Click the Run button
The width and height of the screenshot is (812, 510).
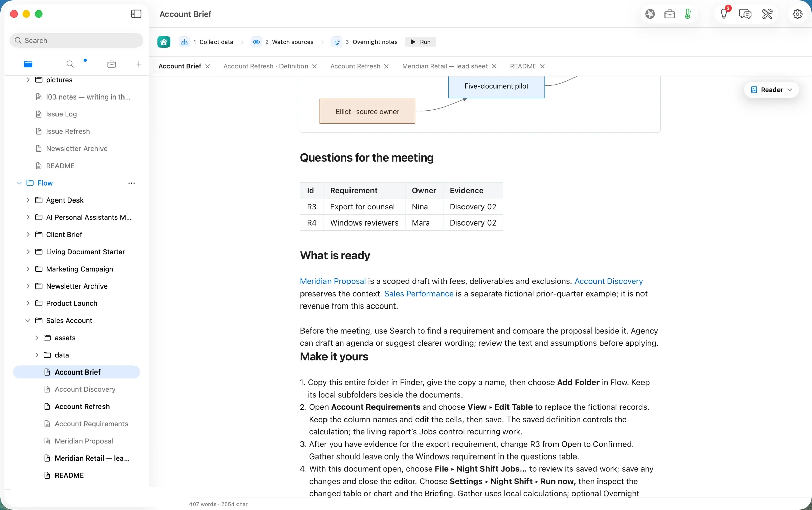(421, 42)
